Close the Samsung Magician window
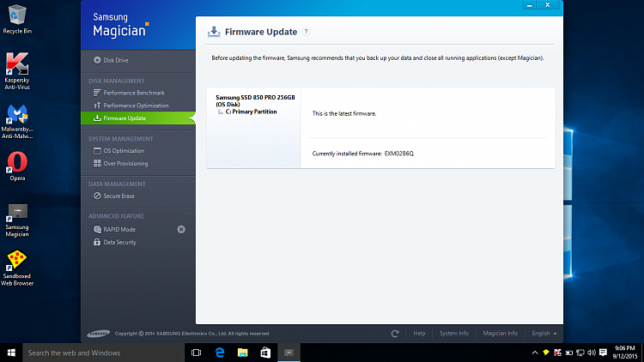644x362 pixels. 548,5
